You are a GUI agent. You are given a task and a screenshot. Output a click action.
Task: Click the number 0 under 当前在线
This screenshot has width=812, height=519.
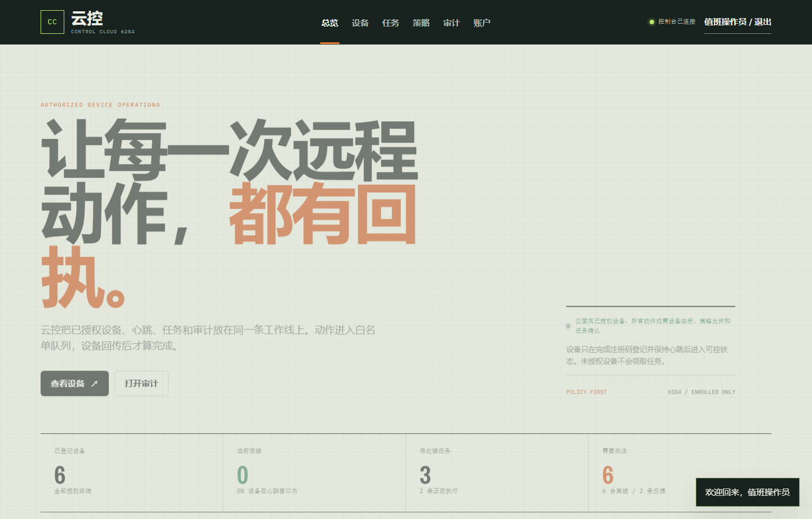[x=242, y=475]
